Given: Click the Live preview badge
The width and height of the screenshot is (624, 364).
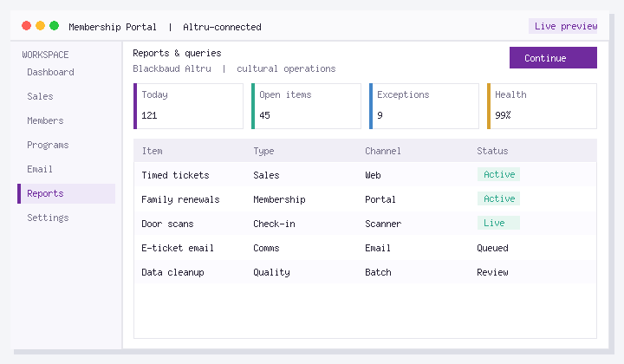Looking at the screenshot, I should pos(562,26).
